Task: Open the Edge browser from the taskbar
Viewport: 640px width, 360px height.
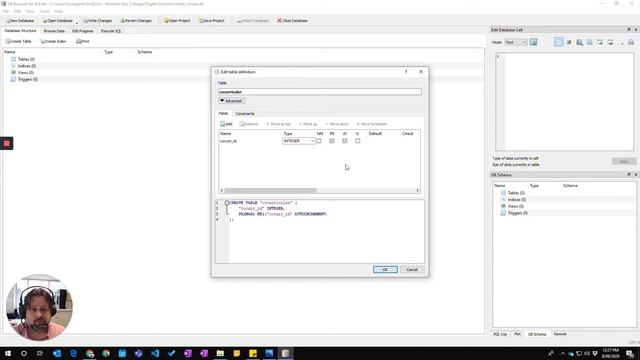Action: [73, 353]
